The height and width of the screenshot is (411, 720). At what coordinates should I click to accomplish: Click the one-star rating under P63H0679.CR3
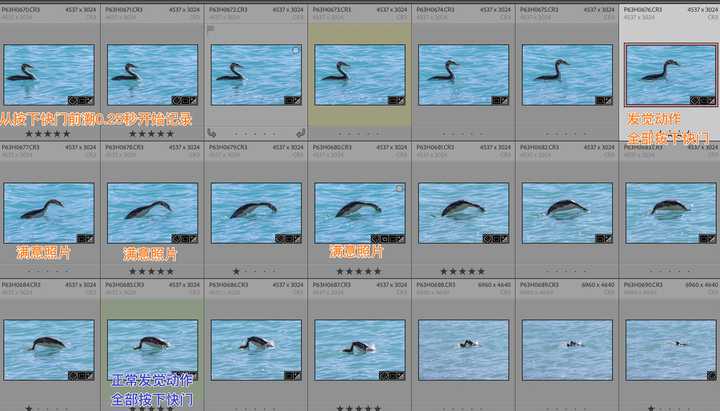pos(236,271)
